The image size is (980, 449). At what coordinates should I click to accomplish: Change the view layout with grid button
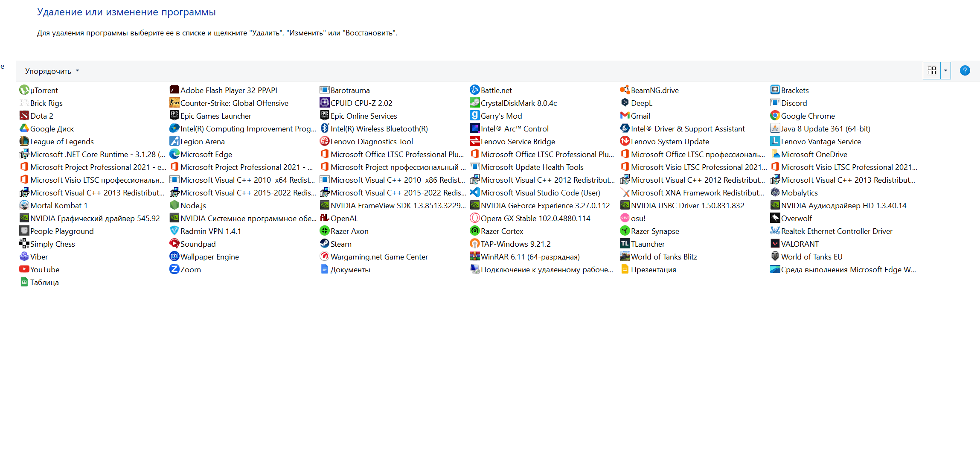pyautogui.click(x=932, y=71)
